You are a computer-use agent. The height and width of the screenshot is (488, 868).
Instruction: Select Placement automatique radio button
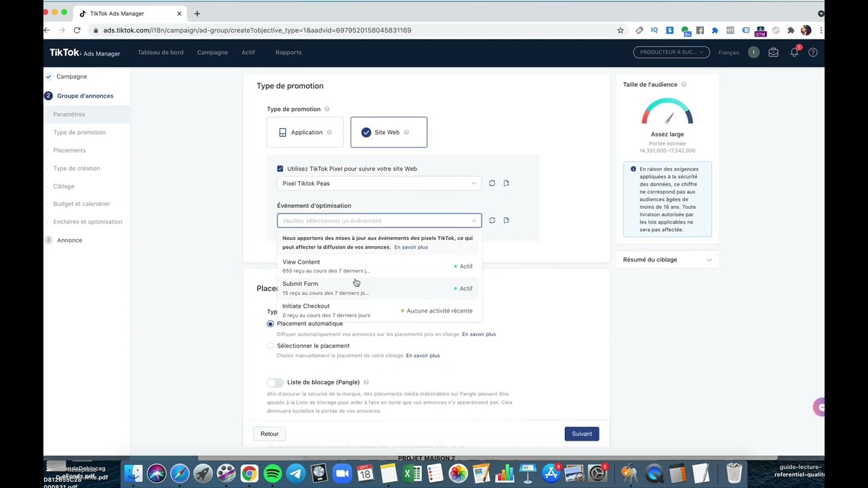click(x=271, y=324)
